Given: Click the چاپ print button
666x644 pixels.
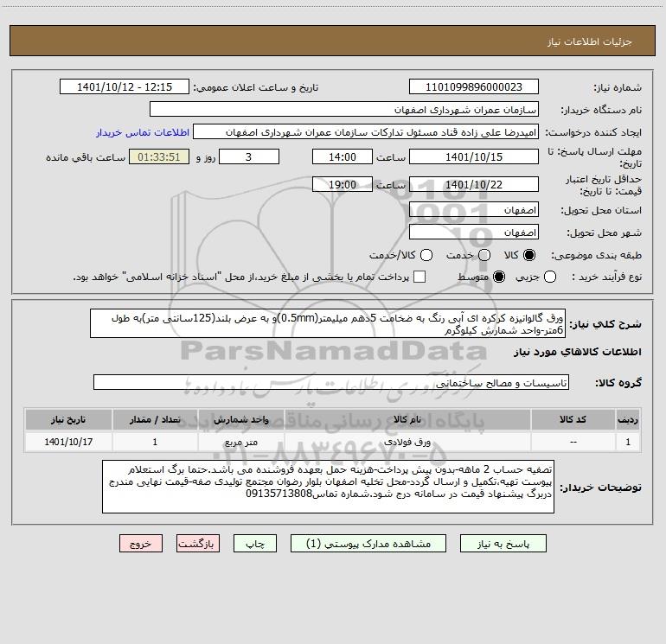Looking at the screenshot, I should click(255, 544).
